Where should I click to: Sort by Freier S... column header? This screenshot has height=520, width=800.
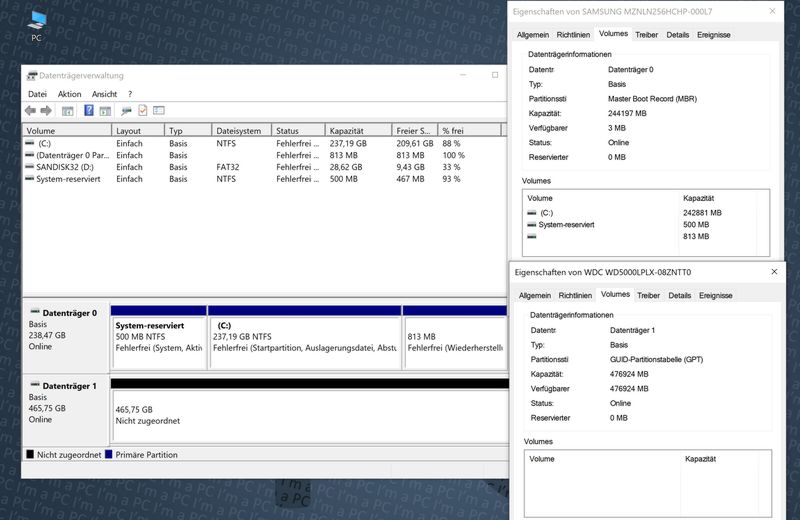point(415,131)
